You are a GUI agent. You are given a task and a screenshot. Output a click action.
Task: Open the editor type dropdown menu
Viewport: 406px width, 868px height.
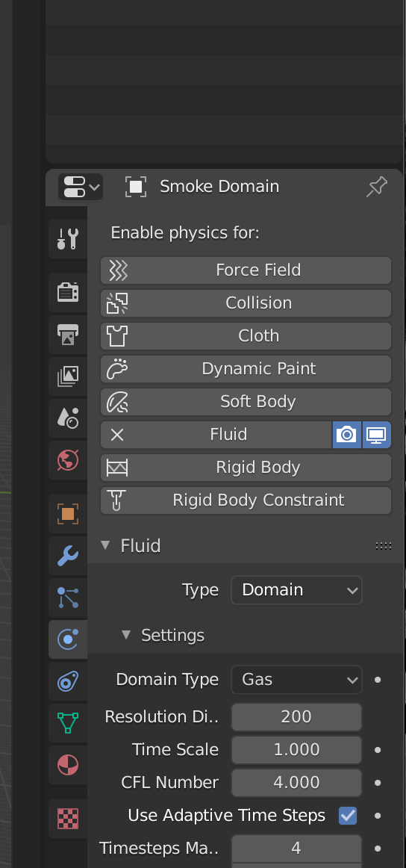(81, 187)
